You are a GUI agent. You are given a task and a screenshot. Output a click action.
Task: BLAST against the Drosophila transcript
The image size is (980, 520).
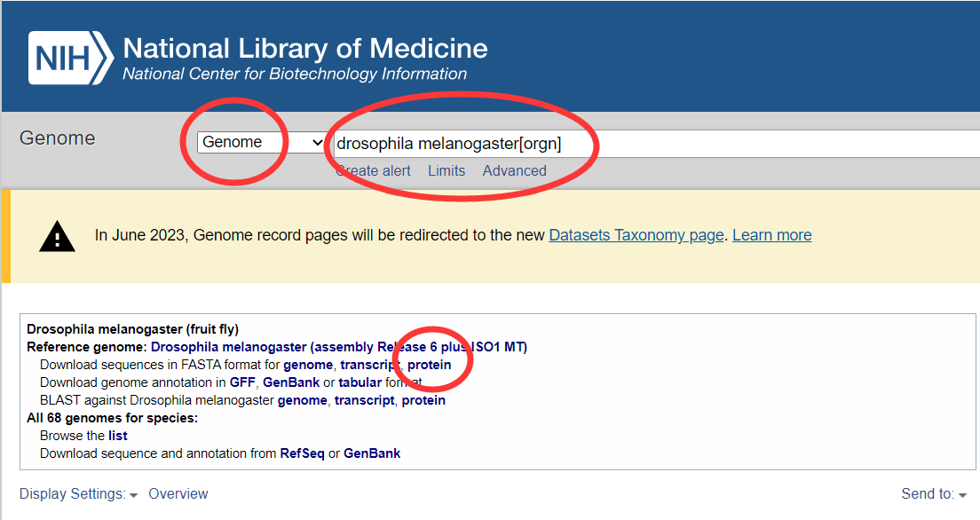coord(364,400)
